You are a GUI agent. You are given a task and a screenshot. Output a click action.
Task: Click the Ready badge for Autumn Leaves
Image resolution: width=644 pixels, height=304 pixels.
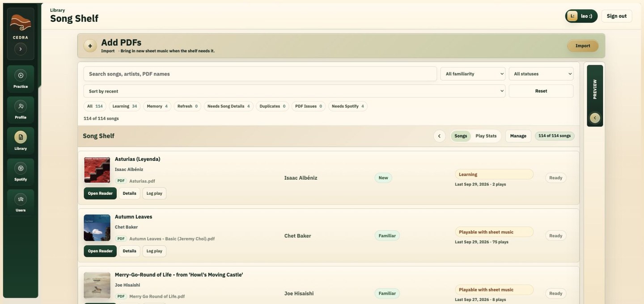[555, 236]
